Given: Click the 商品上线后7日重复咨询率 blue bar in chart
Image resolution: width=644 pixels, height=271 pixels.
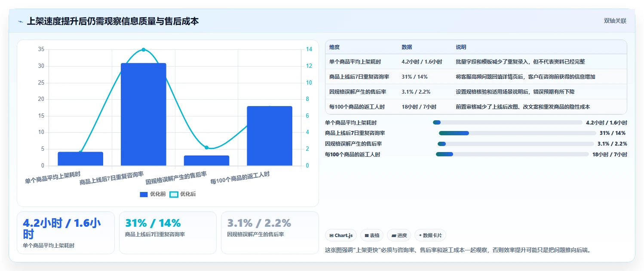Looking at the screenshot, I should point(144,114).
